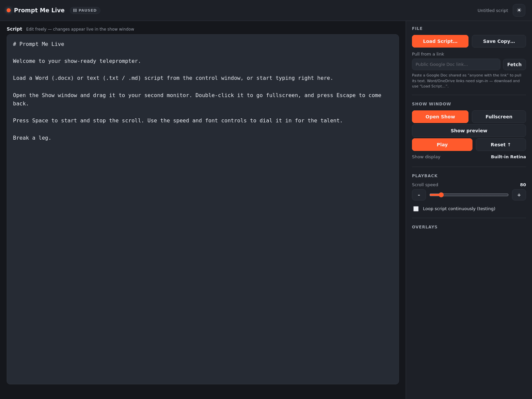Enable Loop script continuously checkbox

click(416, 209)
